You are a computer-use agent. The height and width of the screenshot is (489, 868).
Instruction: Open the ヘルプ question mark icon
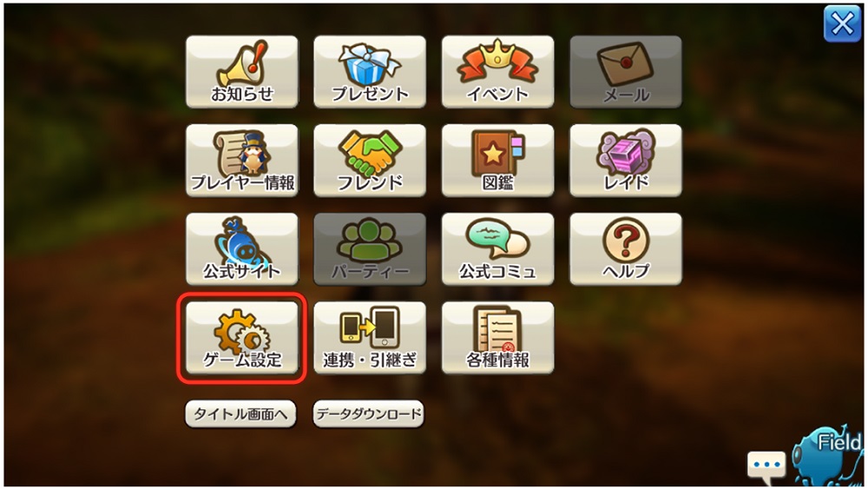[x=626, y=248]
